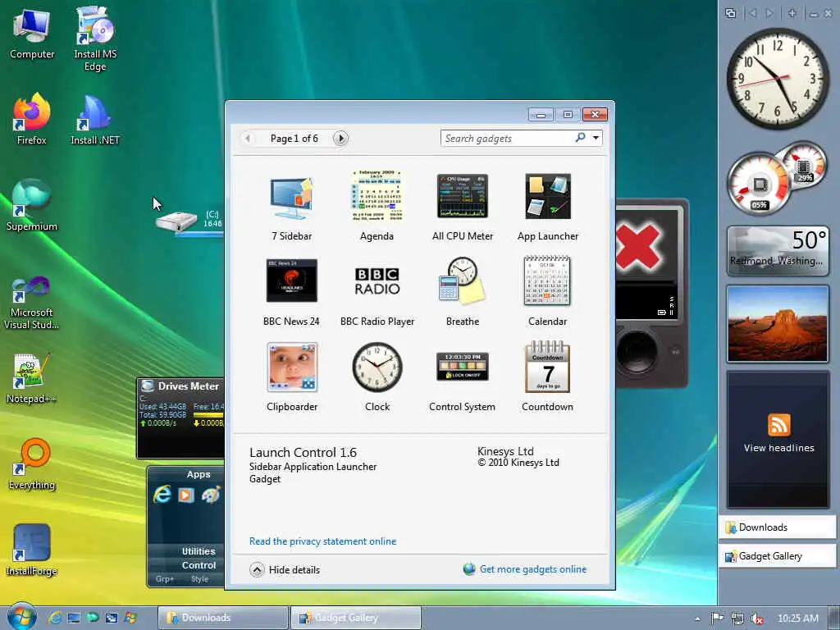Open the search options dropdown arrow

[x=596, y=138]
